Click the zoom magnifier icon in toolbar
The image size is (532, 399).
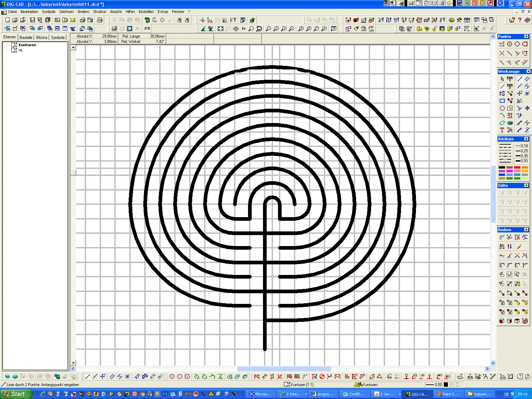coord(251,29)
